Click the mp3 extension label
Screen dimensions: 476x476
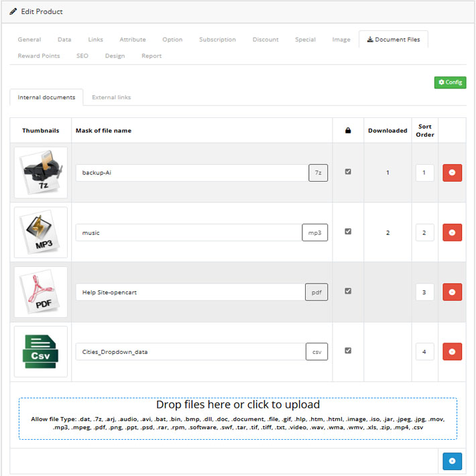click(315, 233)
